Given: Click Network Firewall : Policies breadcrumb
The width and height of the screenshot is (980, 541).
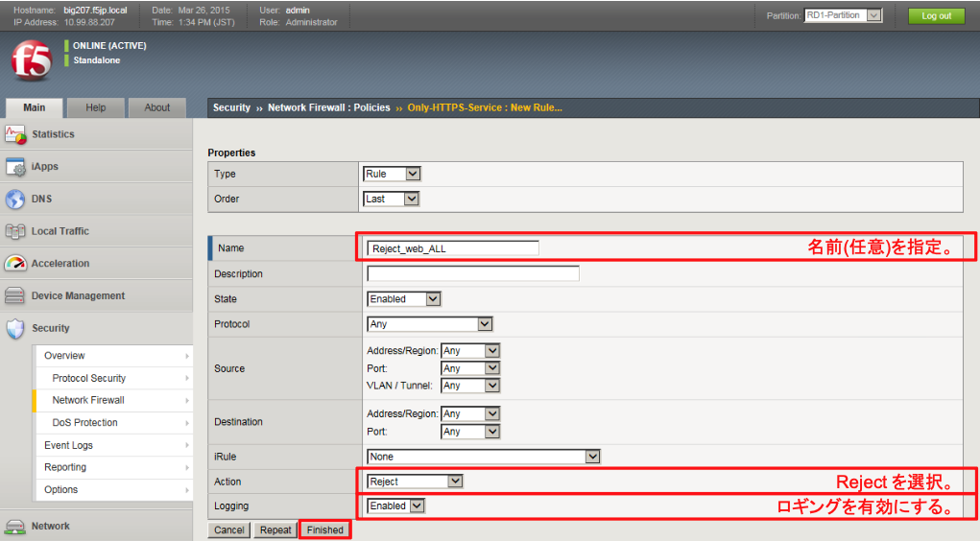Looking at the screenshot, I should coord(329,107).
